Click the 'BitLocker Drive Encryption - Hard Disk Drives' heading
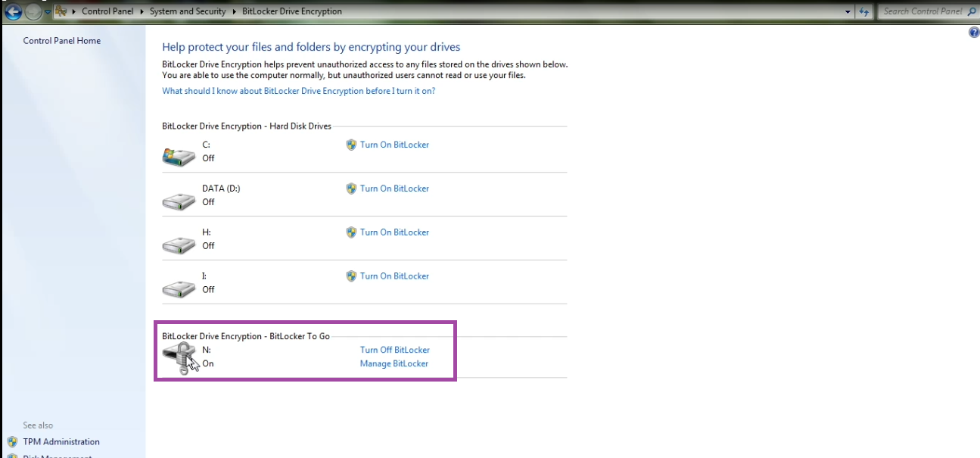Image resolution: width=980 pixels, height=458 pixels. point(247,126)
